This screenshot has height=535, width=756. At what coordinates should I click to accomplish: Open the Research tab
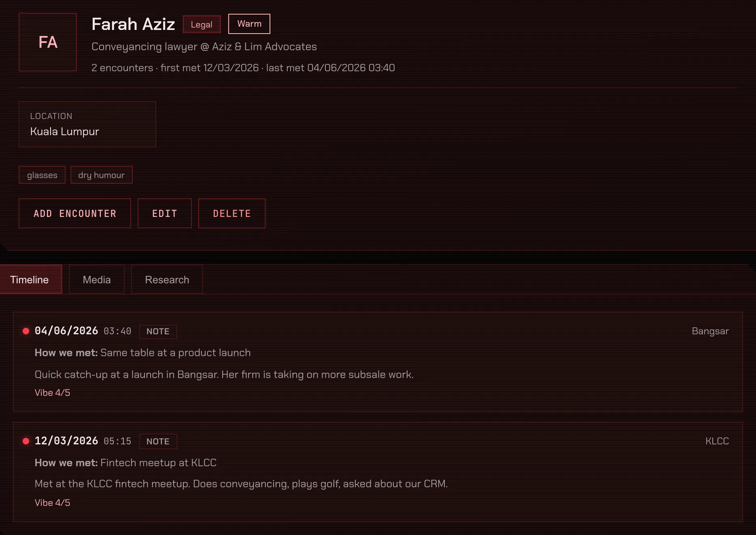tap(167, 280)
